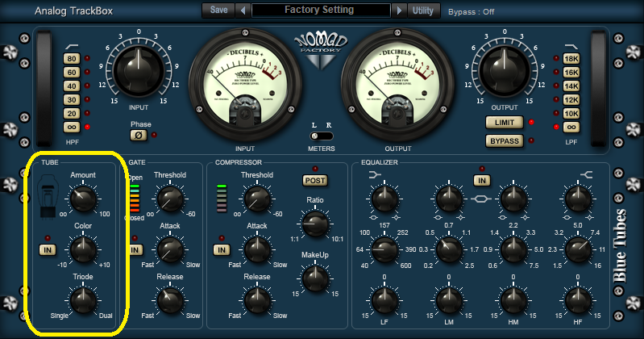Click the vacuum tube icon
Viewport: 644px width, 339px height.
pyautogui.click(x=47, y=197)
